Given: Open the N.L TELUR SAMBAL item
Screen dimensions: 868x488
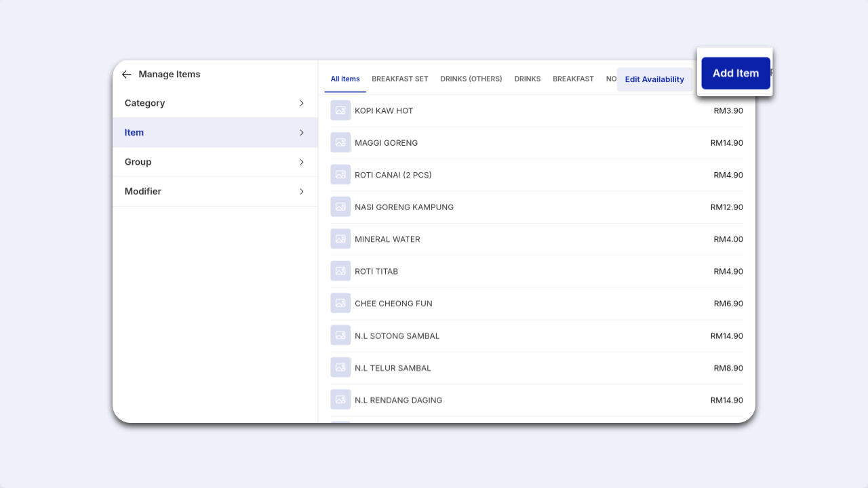Looking at the screenshot, I should point(537,368).
